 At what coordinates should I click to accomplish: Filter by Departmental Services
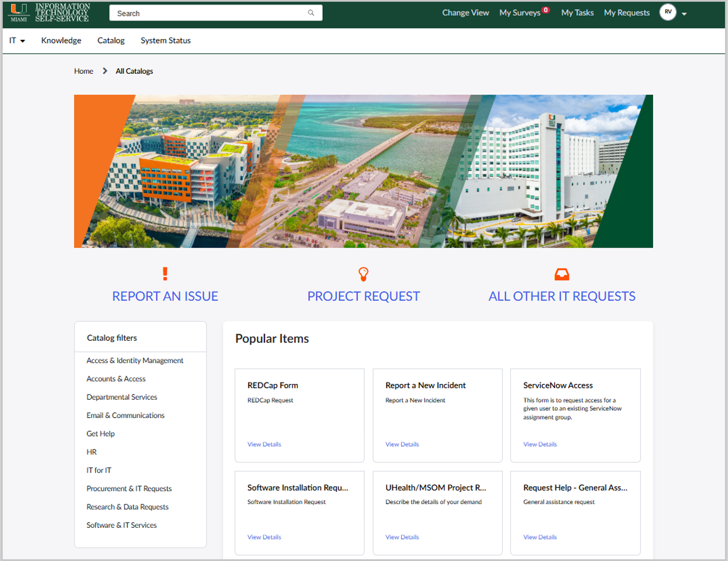point(122,397)
